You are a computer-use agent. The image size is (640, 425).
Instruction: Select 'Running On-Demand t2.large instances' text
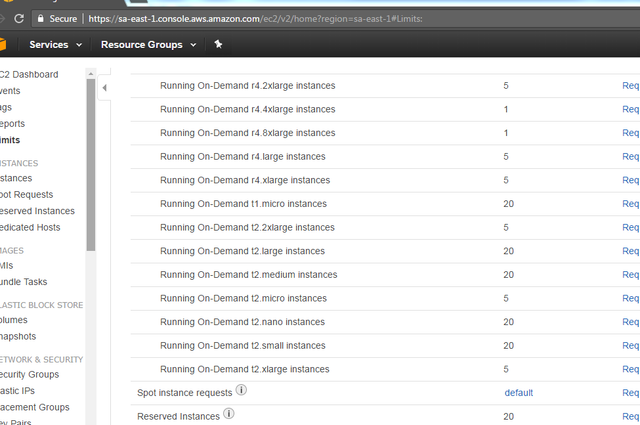(x=242, y=251)
